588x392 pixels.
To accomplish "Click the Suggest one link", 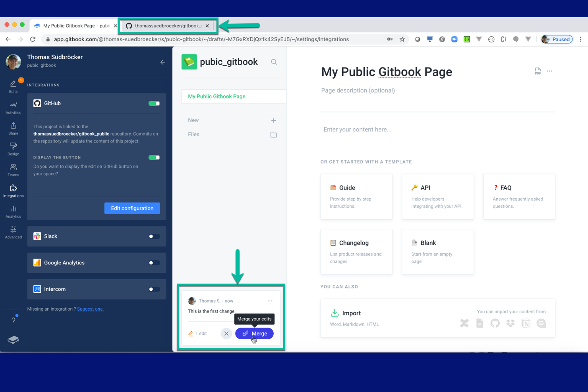I will 90,309.
